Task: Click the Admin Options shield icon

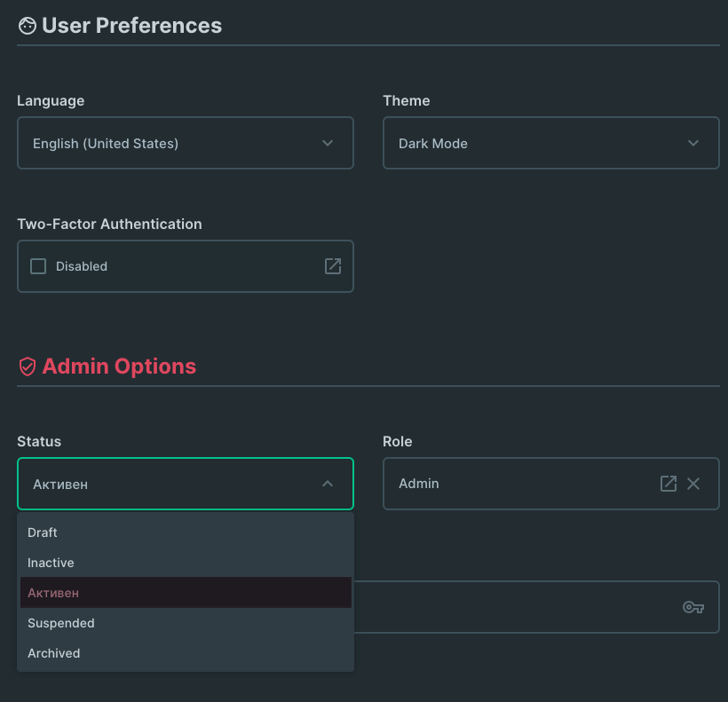Action: coord(28,367)
